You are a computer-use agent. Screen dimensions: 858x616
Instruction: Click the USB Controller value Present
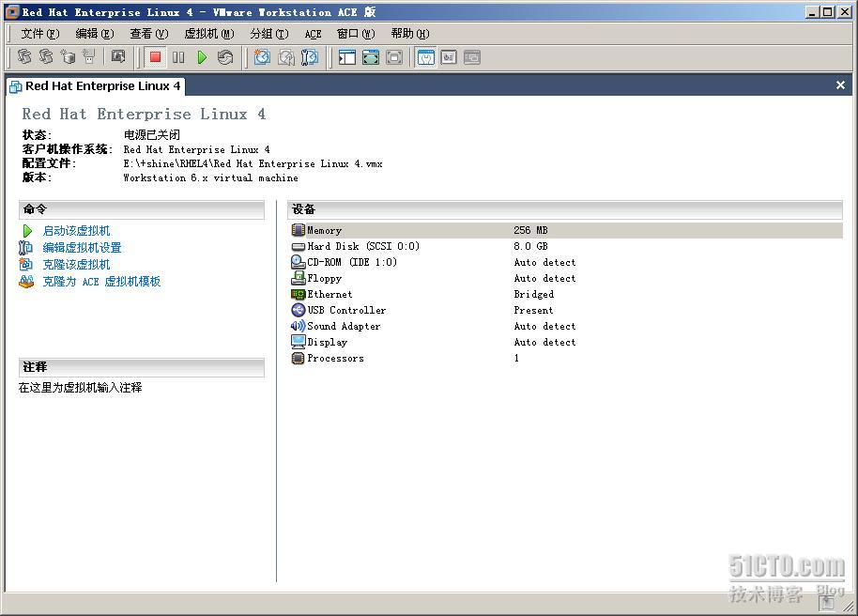(x=533, y=310)
